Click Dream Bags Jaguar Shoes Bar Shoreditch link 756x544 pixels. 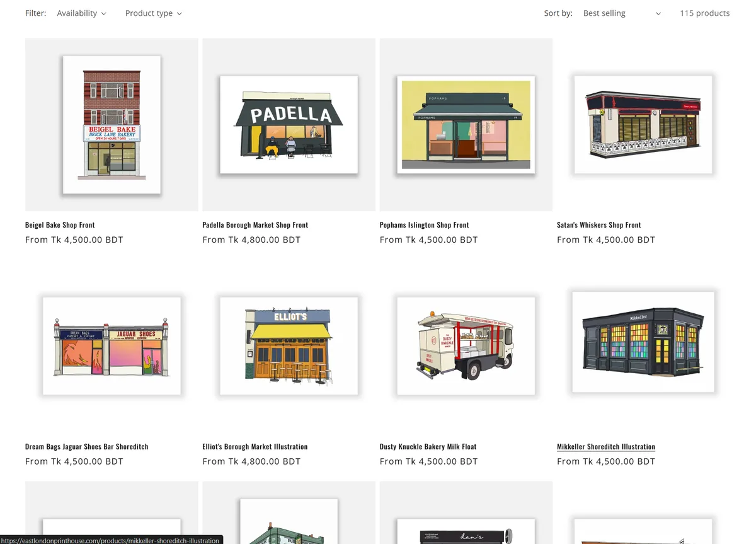(87, 447)
